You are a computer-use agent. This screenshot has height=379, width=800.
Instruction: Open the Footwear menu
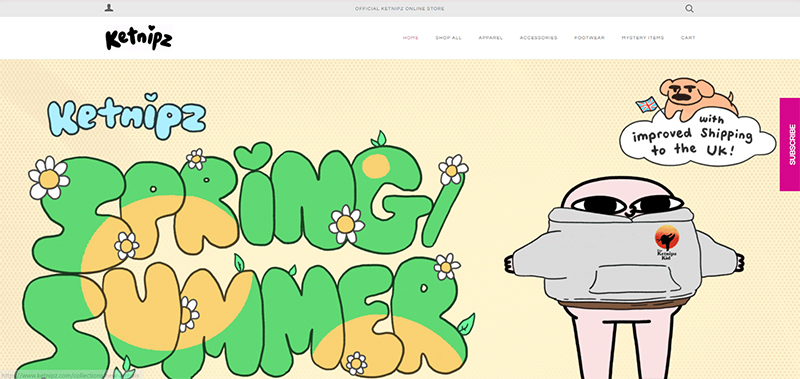pos(589,38)
